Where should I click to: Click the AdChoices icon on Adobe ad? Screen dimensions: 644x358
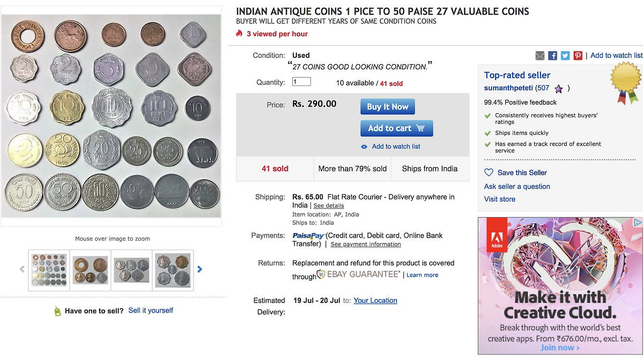[637, 222]
